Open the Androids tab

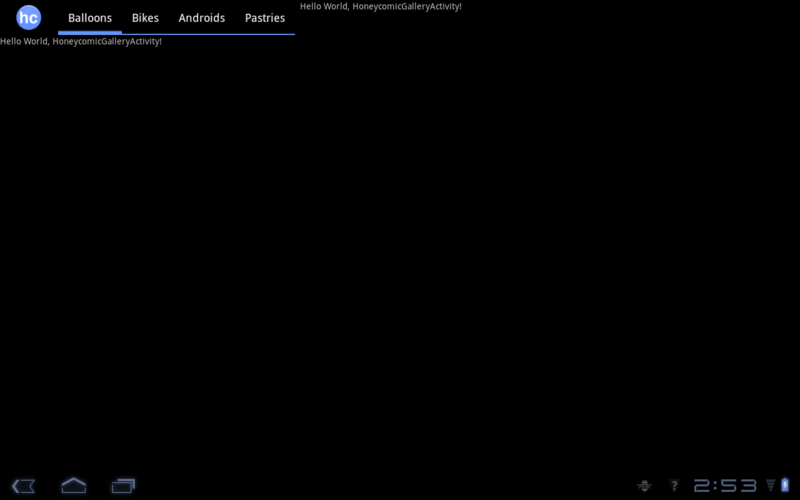(202, 18)
